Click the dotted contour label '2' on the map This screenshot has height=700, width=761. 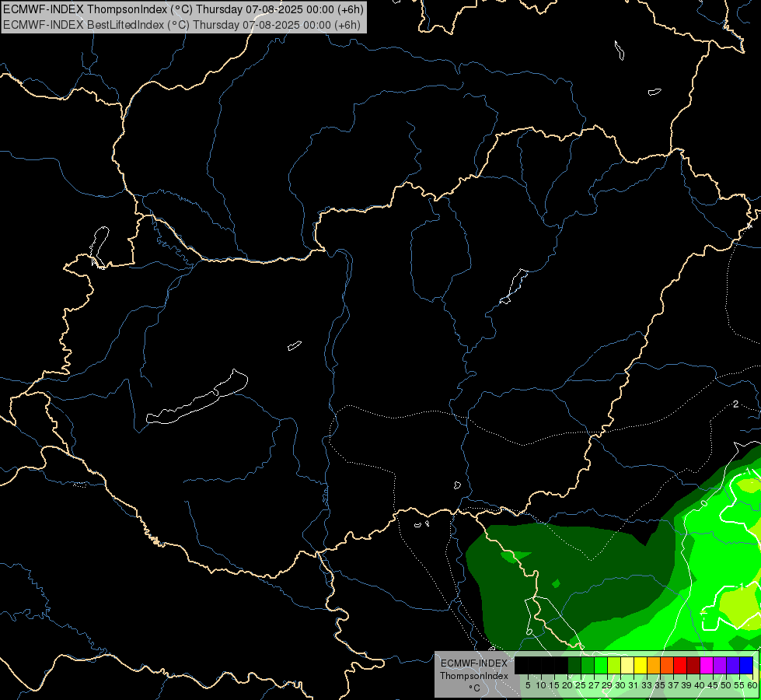pos(736,404)
